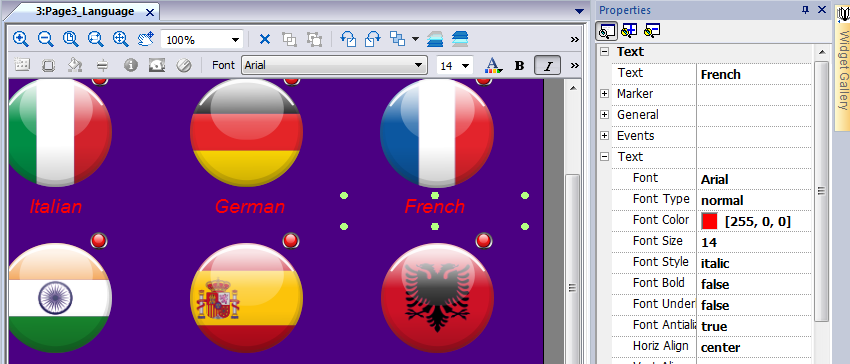
Task: Expand the Marker property group
Action: tap(604, 94)
